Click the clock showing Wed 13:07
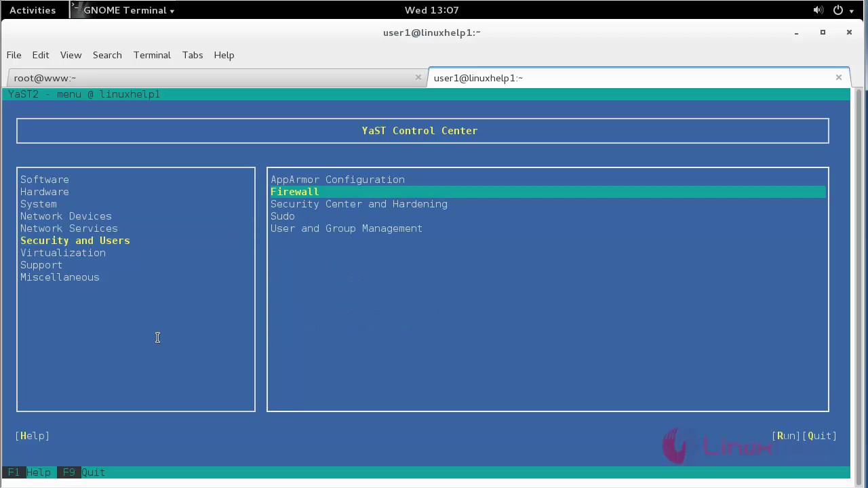 431,10
